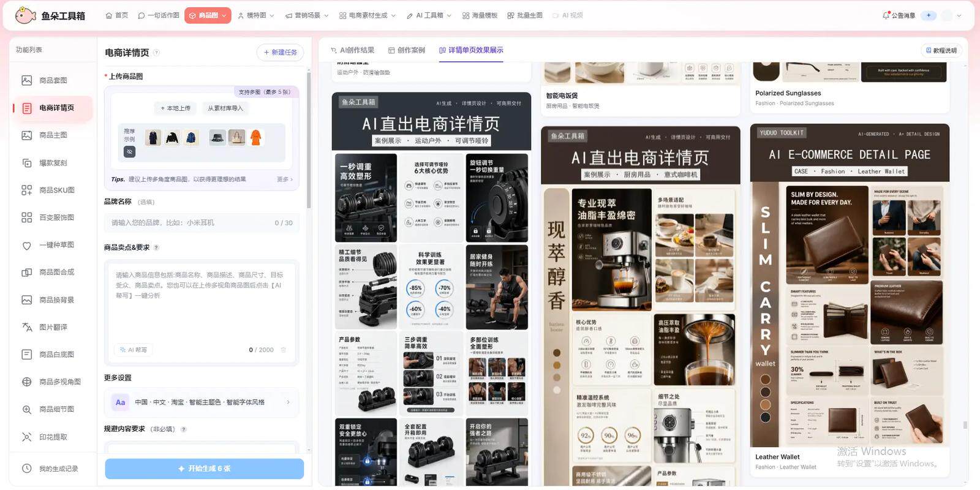Hide the recommended examples with eye icon
This screenshot has width=980, height=490.
click(x=129, y=151)
